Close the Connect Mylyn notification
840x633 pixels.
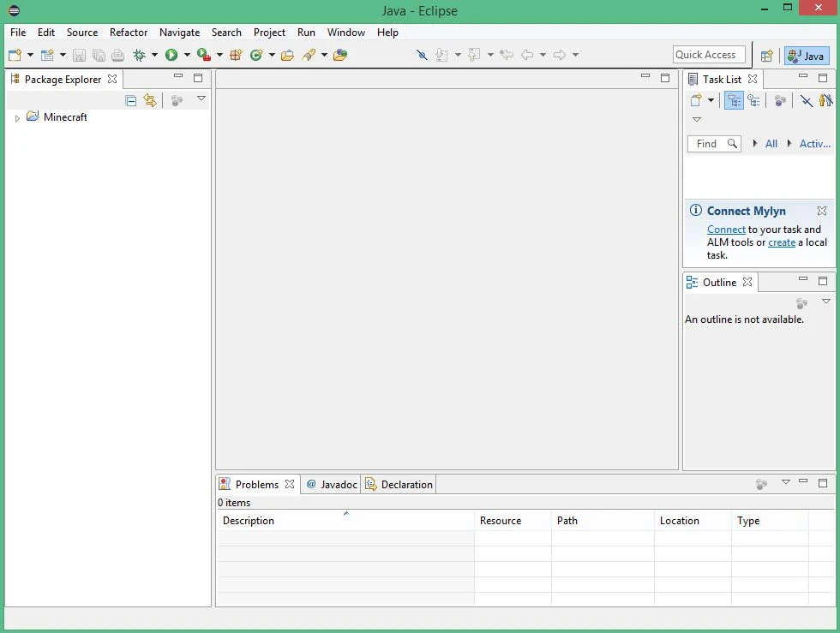click(822, 211)
